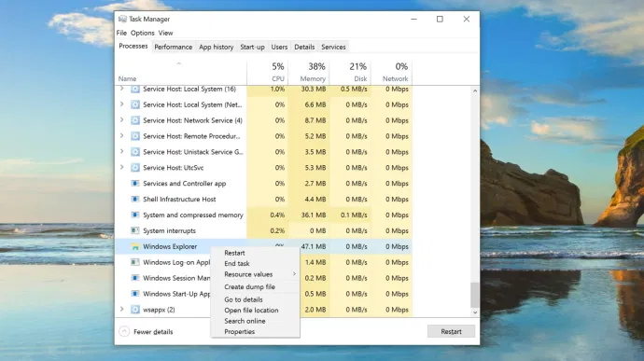Screen dimensions: 644x361
Task: Click the process list scrollbar thumb
Action: (475, 295)
